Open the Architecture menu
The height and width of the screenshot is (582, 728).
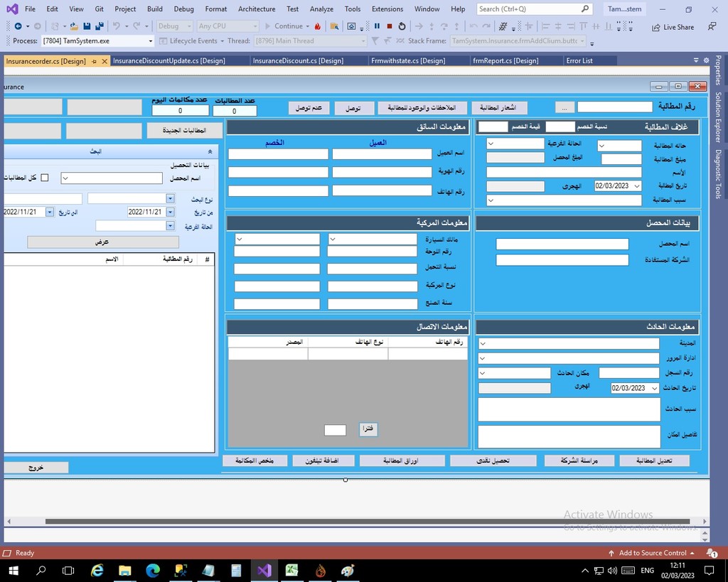(257, 9)
